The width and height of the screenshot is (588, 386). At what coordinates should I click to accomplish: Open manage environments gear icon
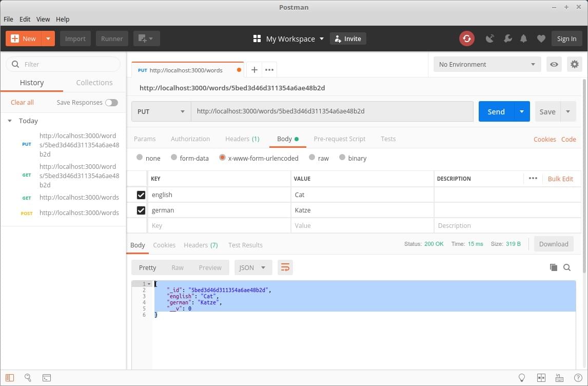[575, 64]
